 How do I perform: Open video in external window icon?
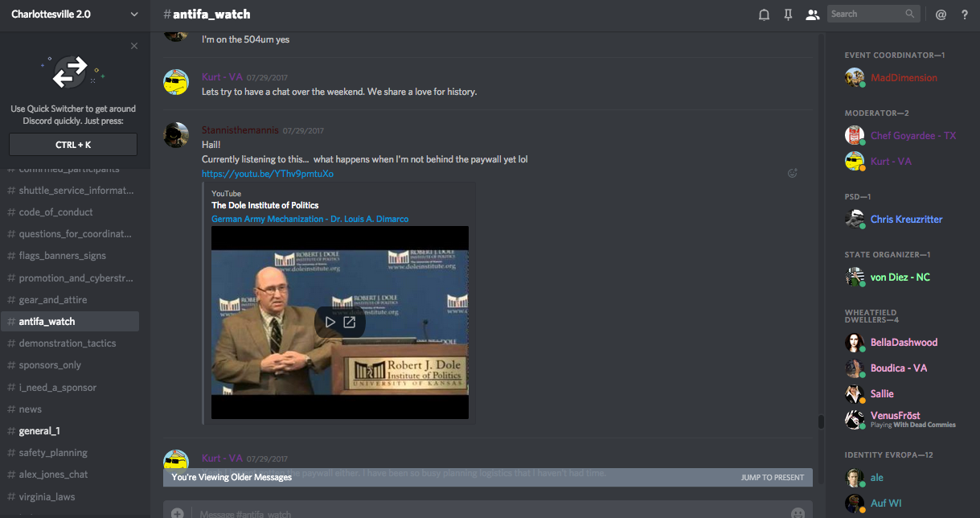coord(350,322)
